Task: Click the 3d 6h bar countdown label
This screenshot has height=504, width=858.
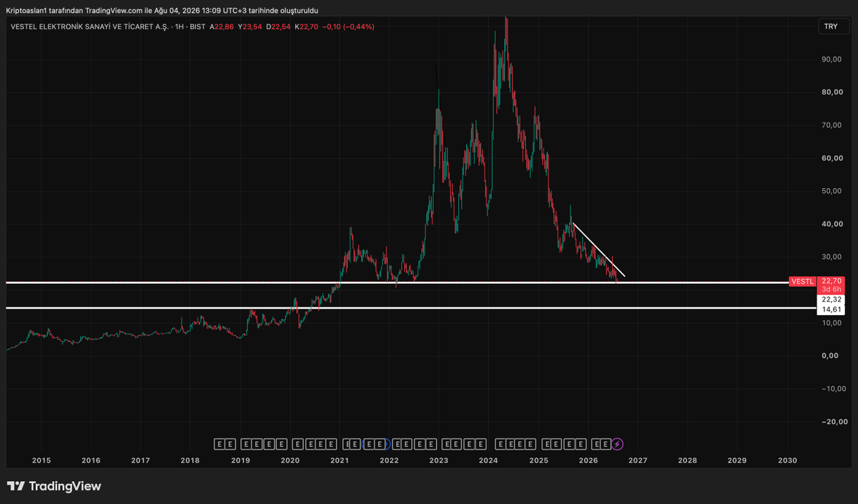Action: 831,289
